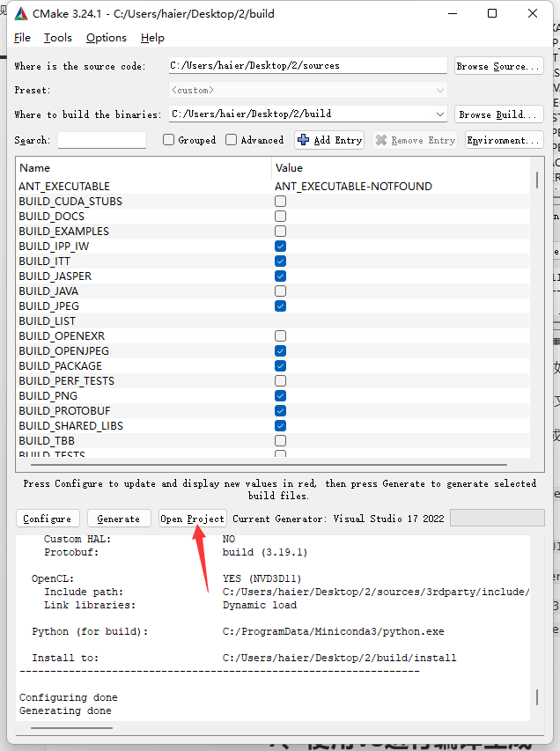Uncheck BUILD_IPP_IW option
Screen dimensions: 560x751
coord(281,247)
